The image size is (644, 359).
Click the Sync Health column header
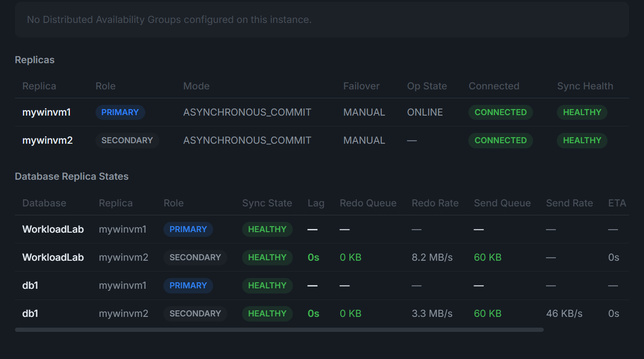pyautogui.click(x=585, y=86)
